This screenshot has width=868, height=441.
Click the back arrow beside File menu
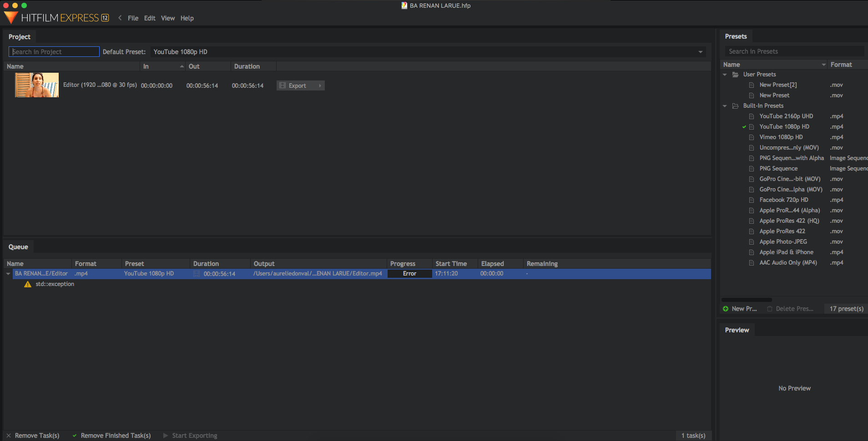pyautogui.click(x=120, y=18)
